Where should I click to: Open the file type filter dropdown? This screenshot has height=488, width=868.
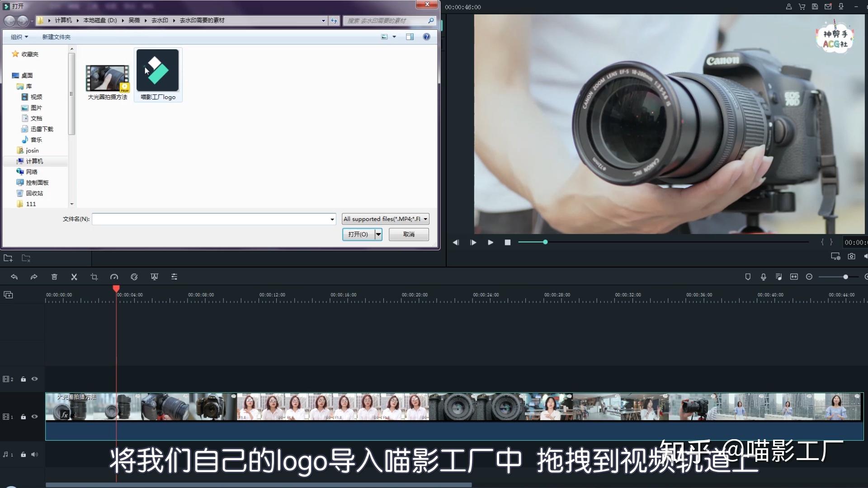click(x=385, y=219)
